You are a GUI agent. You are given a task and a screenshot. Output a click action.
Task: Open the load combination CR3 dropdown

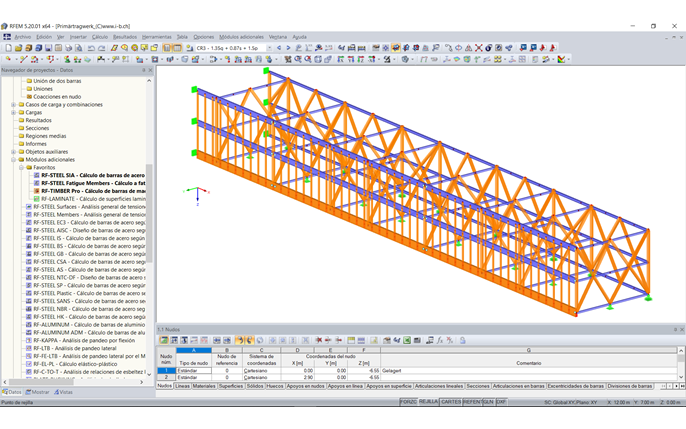269,48
